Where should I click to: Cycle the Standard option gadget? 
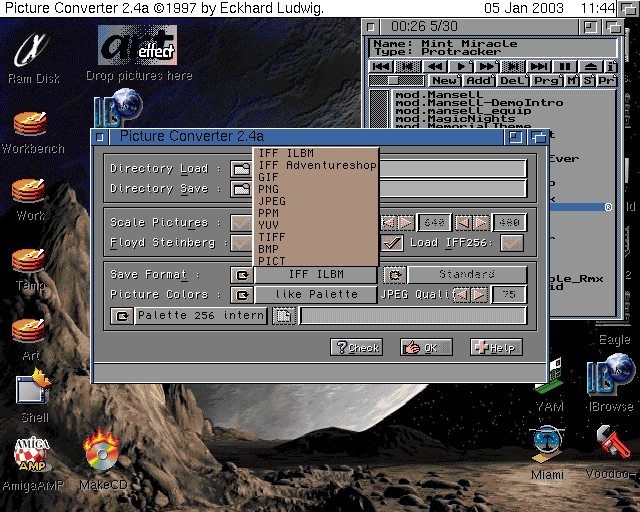pyautogui.click(x=395, y=275)
